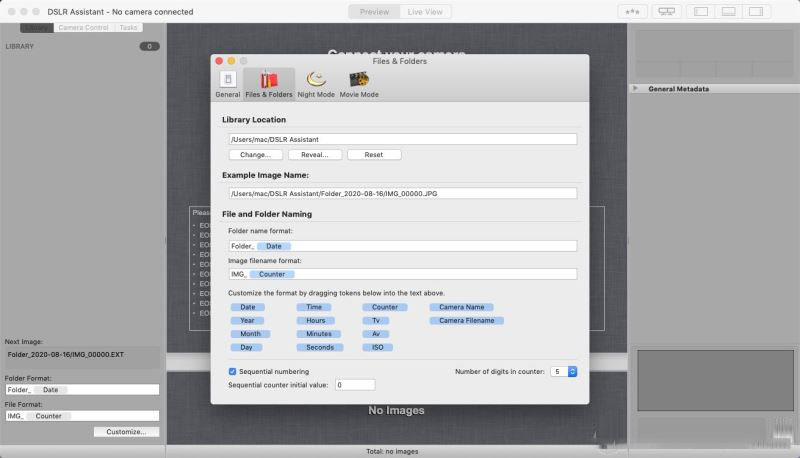The height and width of the screenshot is (458, 800).
Task: Click the Folder name format field in dialog
Action: 403,246
